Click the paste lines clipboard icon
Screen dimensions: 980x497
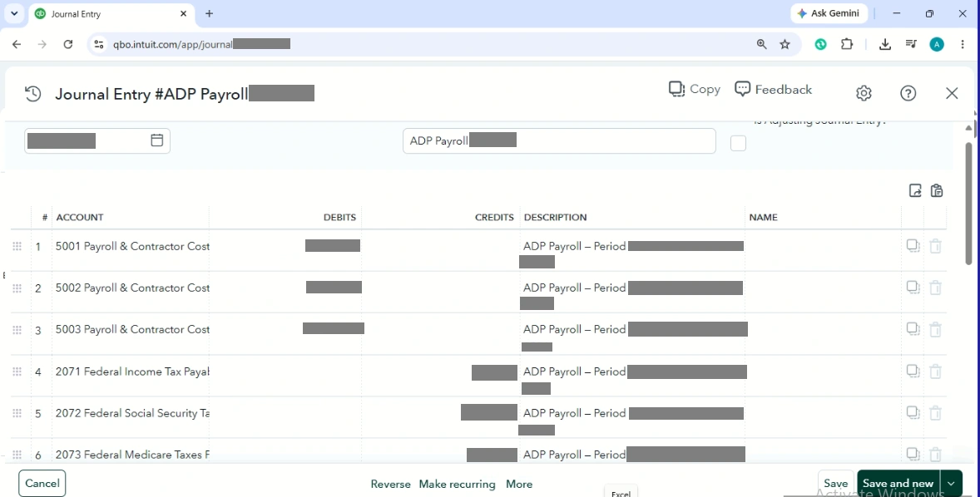[x=936, y=190]
